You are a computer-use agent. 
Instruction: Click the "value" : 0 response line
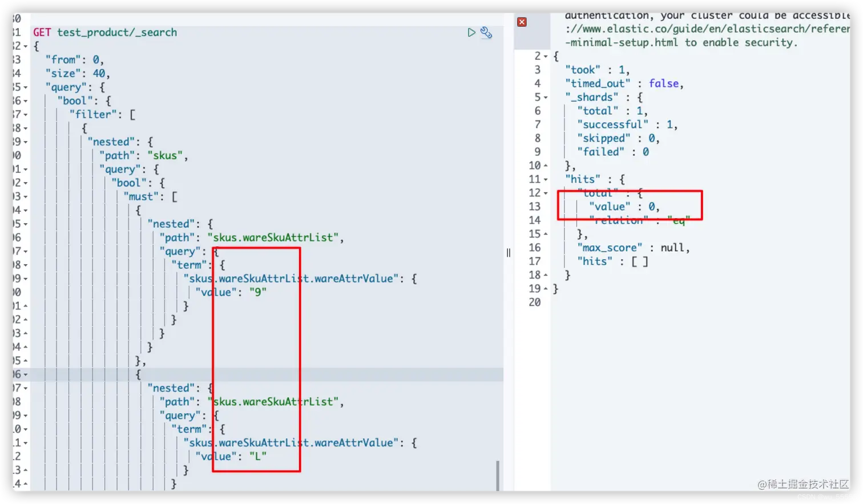(624, 207)
